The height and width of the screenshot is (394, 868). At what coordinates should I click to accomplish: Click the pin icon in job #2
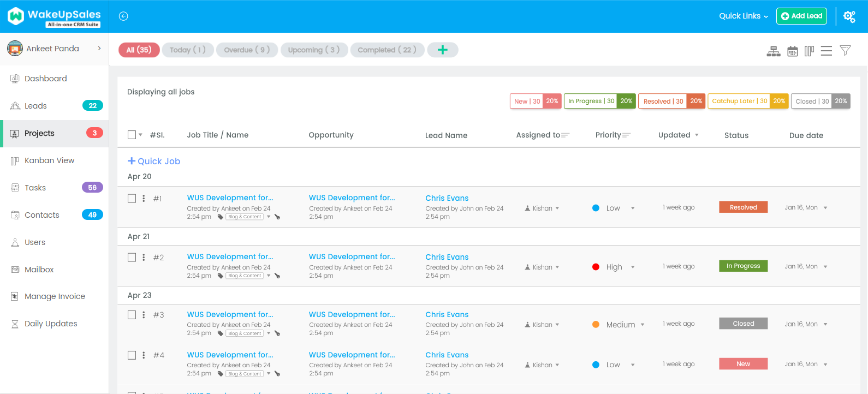(277, 276)
